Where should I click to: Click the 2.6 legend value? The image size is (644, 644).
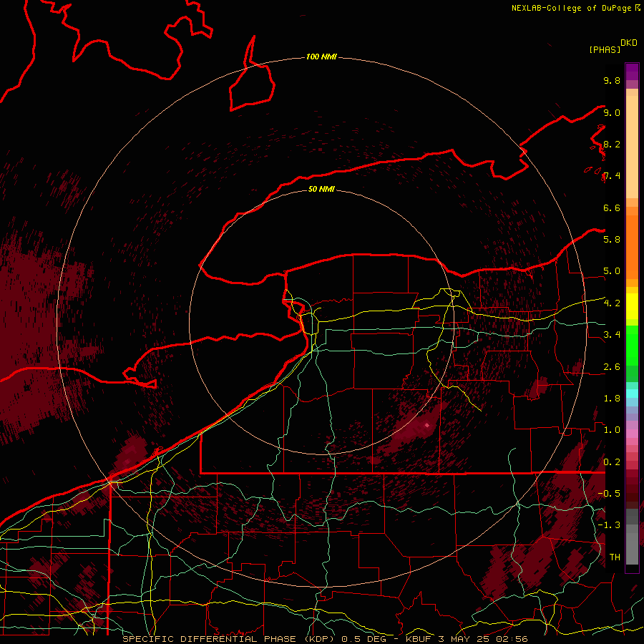612,367
